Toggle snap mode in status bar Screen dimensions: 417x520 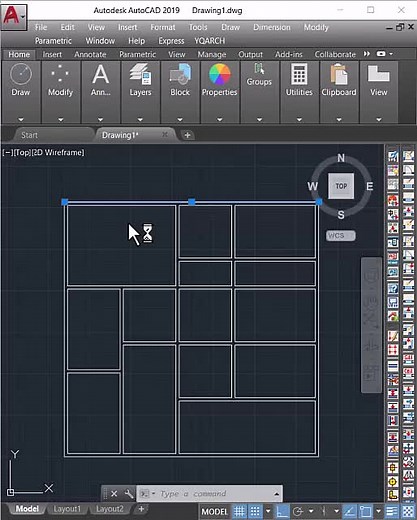255,511
